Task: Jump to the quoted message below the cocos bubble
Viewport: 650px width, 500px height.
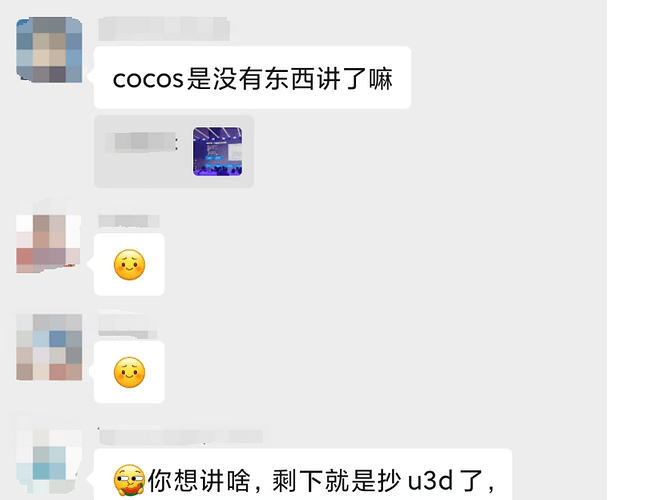Action: (x=174, y=151)
